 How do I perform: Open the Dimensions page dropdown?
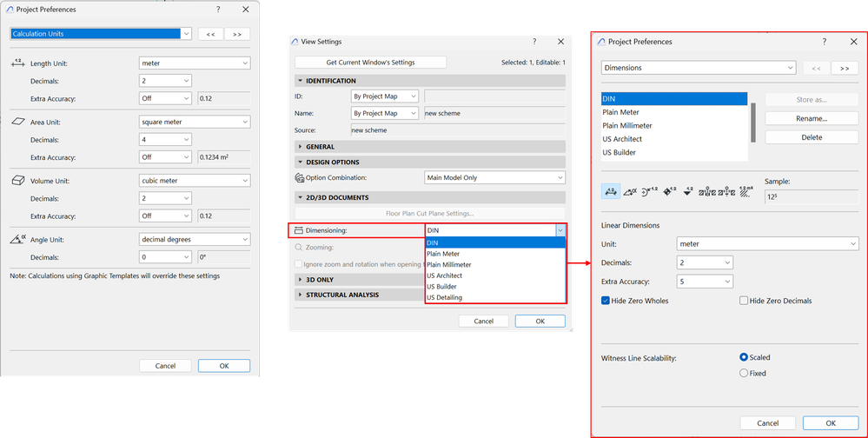pyautogui.click(x=699, y=68)
